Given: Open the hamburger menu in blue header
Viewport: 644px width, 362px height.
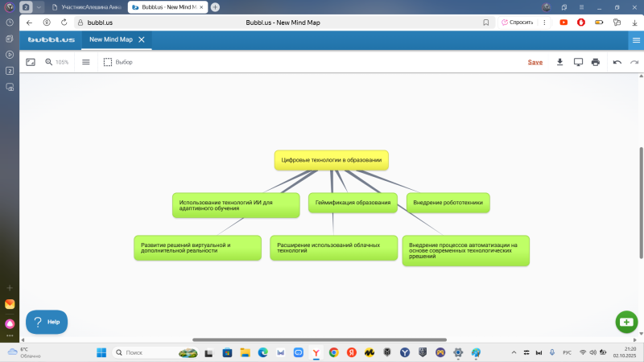Looking at the screenshot, I should tap(636, 39).
